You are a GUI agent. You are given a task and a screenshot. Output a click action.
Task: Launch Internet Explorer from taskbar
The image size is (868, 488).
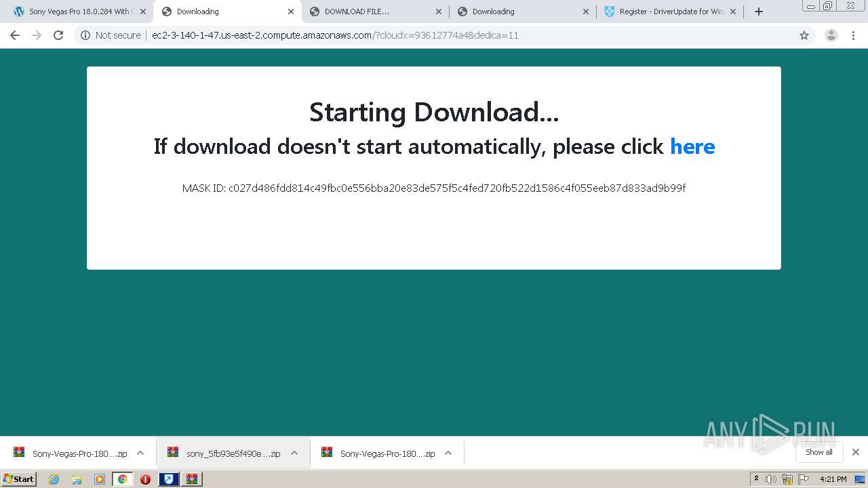54,479
